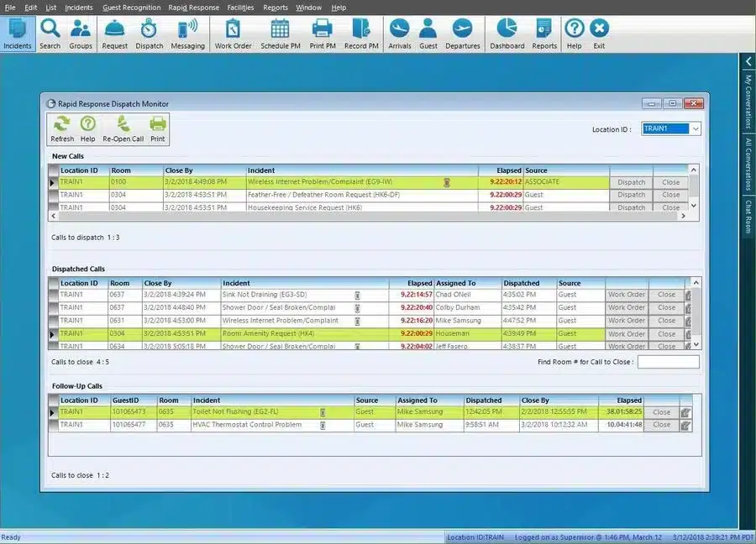Click Help in Dispatch Monitor toolbar
756x544 pixels.
pyautogui.click(x=87, y=129)
